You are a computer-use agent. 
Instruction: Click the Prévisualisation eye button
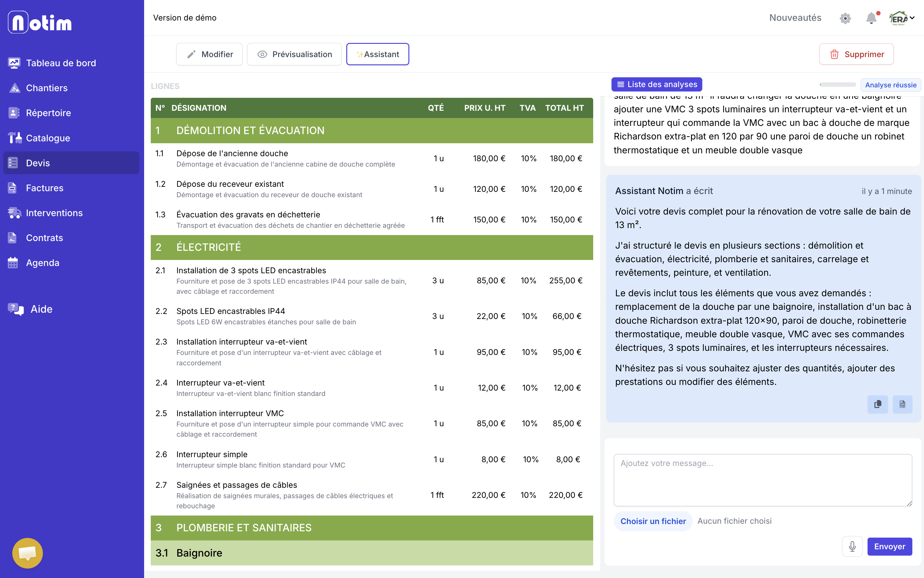click(x=294, y=54)
